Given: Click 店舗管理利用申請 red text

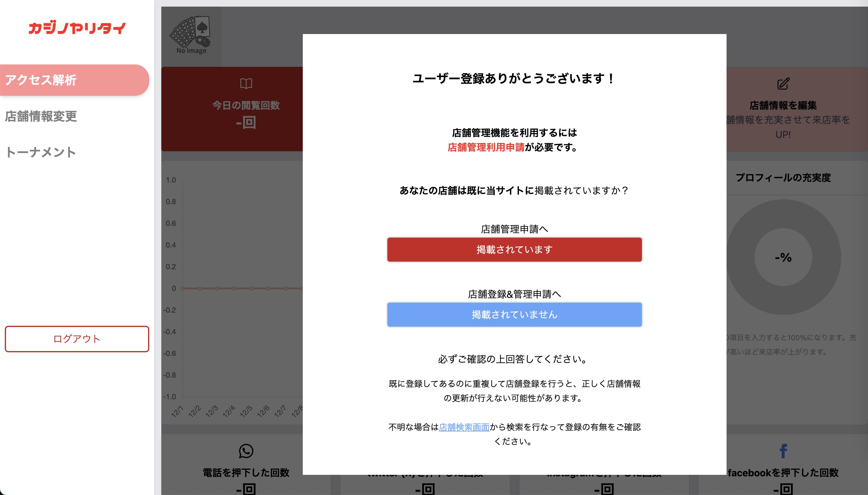Looking at the screenshot, I should (486, 147).
